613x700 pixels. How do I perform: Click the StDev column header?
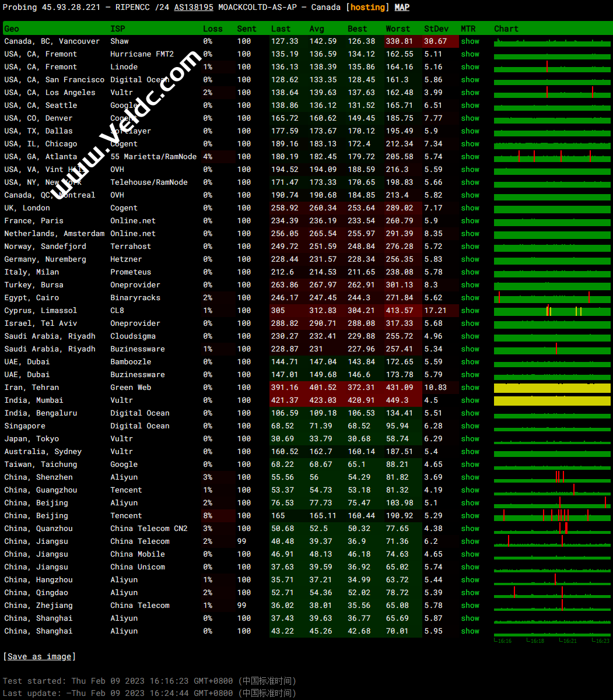pyautogui.click(x=436, y=29)
